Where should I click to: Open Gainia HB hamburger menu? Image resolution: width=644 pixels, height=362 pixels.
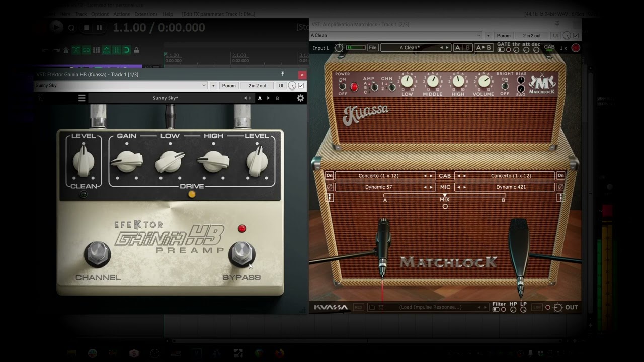[x=82, y=98]
